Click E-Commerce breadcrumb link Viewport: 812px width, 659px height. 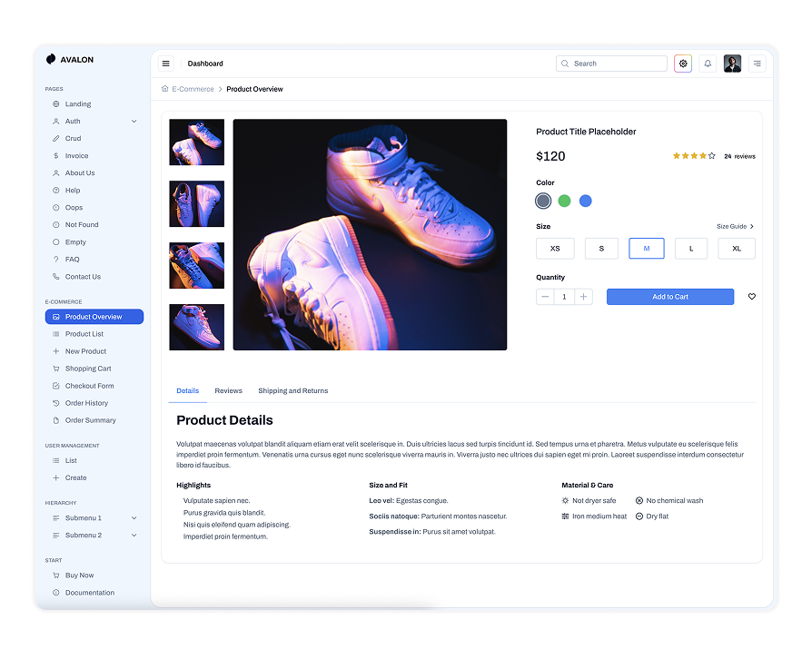pyautogui.click(x=193, y=89)
